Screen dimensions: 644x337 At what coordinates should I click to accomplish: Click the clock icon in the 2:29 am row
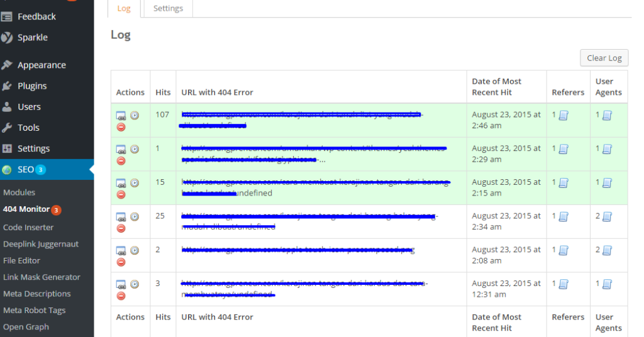[x=135, y=149]
